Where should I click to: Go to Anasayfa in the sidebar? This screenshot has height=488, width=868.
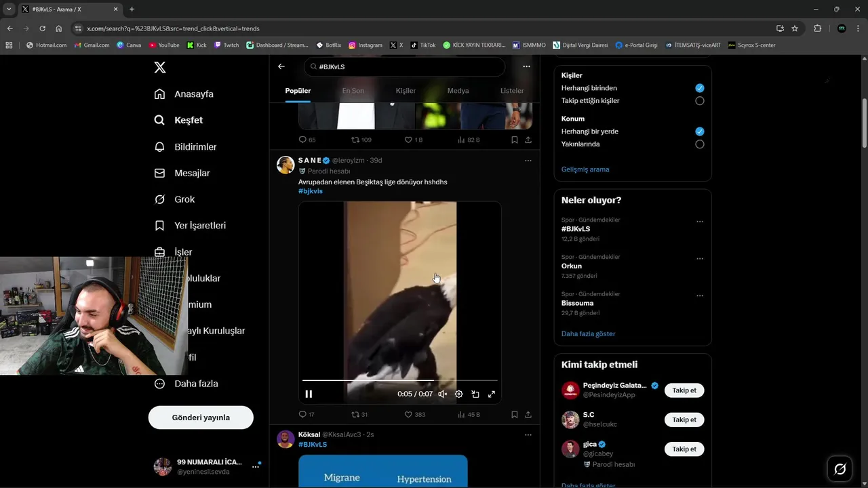click(x=184, y=94)
